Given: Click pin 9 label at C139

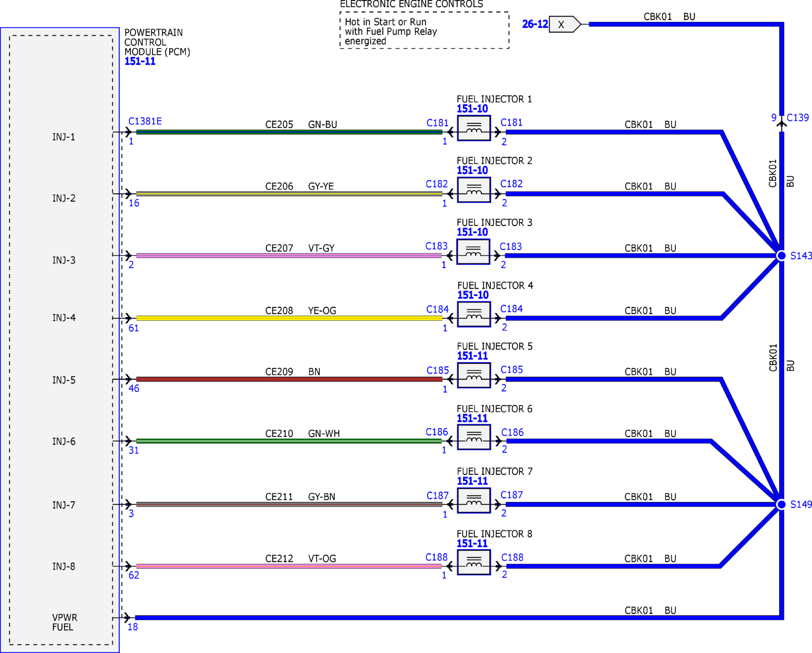Looking at the screenshot, I should (x=774, y=118).
